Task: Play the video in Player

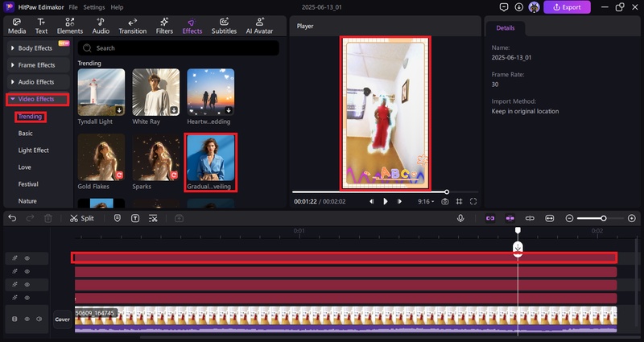Action: click(x=386, y=202)
